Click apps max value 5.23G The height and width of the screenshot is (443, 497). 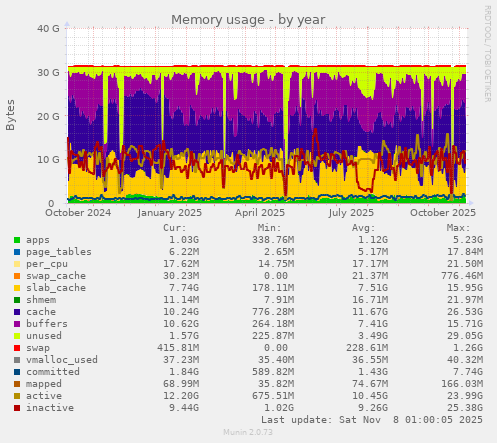tap(468, 240)
